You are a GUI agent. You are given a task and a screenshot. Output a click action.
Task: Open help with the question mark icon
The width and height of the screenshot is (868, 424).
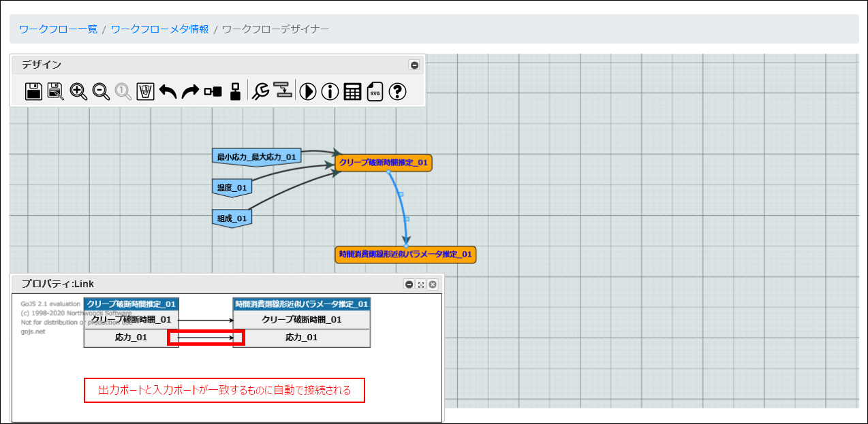pos(398,91)
